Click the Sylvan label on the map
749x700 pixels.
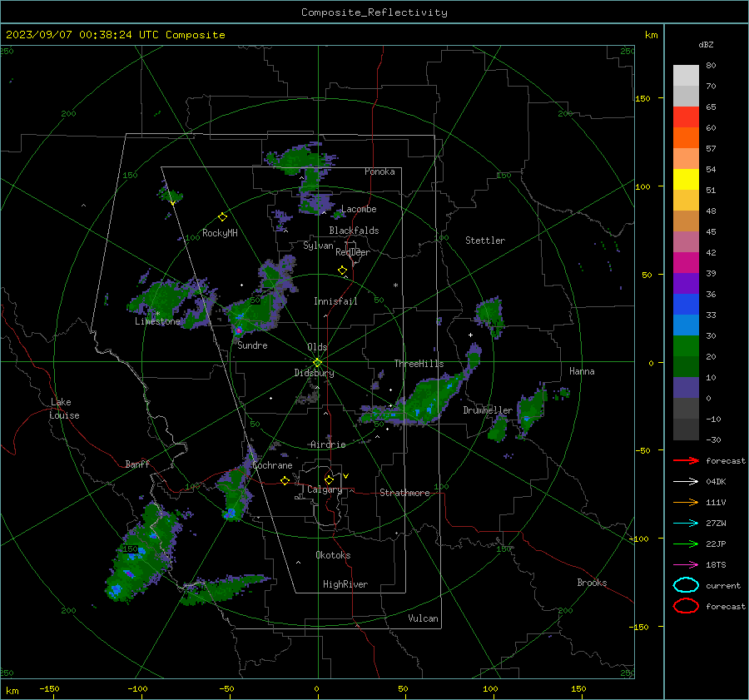coord(318,246)
